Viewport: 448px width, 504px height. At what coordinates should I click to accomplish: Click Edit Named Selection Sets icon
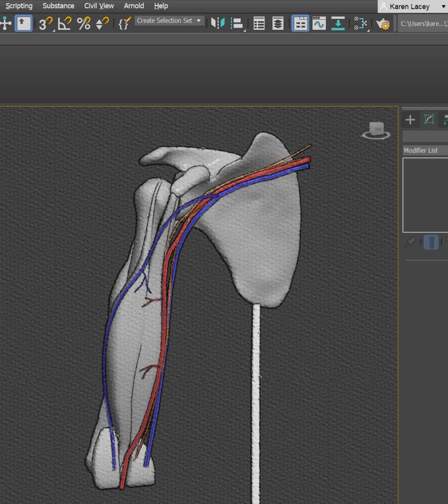pos(125,23)
